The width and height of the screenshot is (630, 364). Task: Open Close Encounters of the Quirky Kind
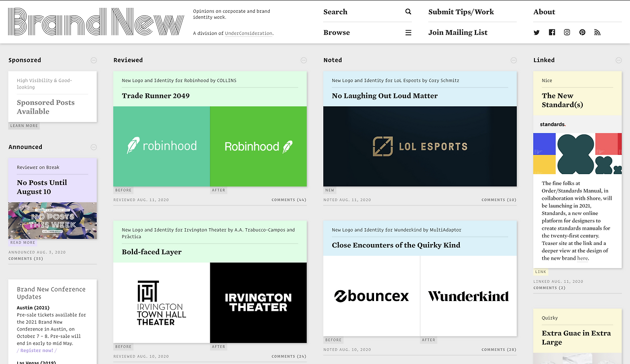[396, 245]
